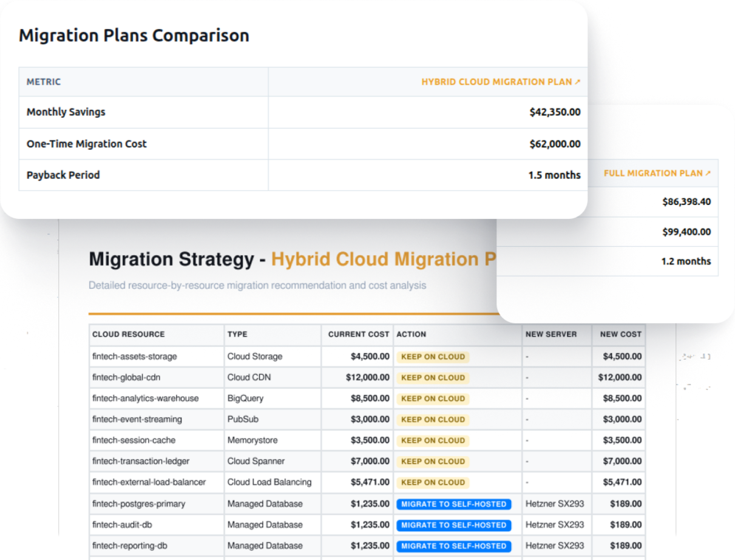Click Keep on Cloud badge for fintech-global-cdn
735x560 pixels.
click(x=433, y=377)
